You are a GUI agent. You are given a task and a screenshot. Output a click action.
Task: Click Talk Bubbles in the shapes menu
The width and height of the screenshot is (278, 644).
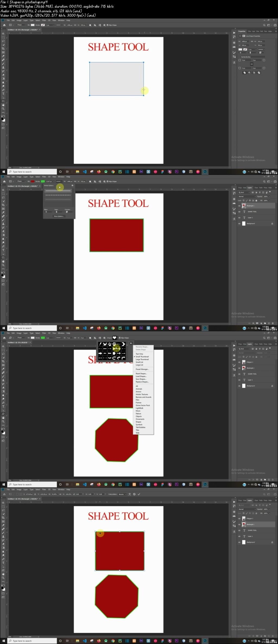click(141, 427)
